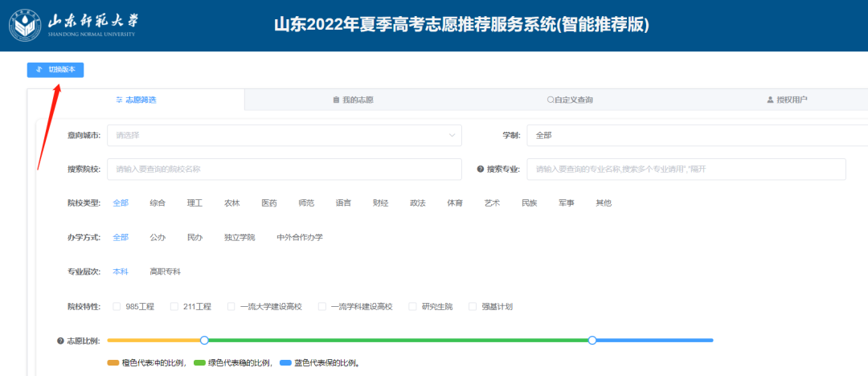Click the slider handle between orange and green

(x=204, y=340)
